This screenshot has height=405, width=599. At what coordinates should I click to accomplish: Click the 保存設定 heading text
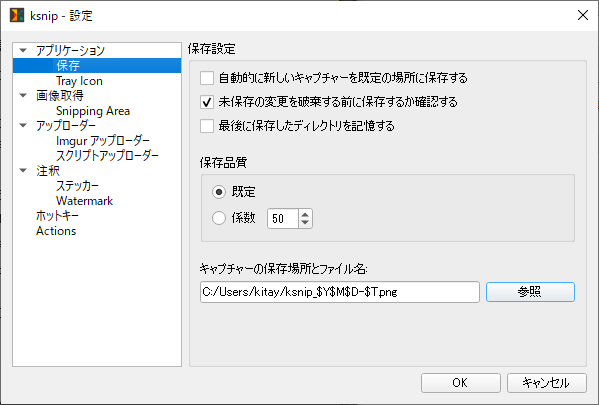[x=212, y=49]
